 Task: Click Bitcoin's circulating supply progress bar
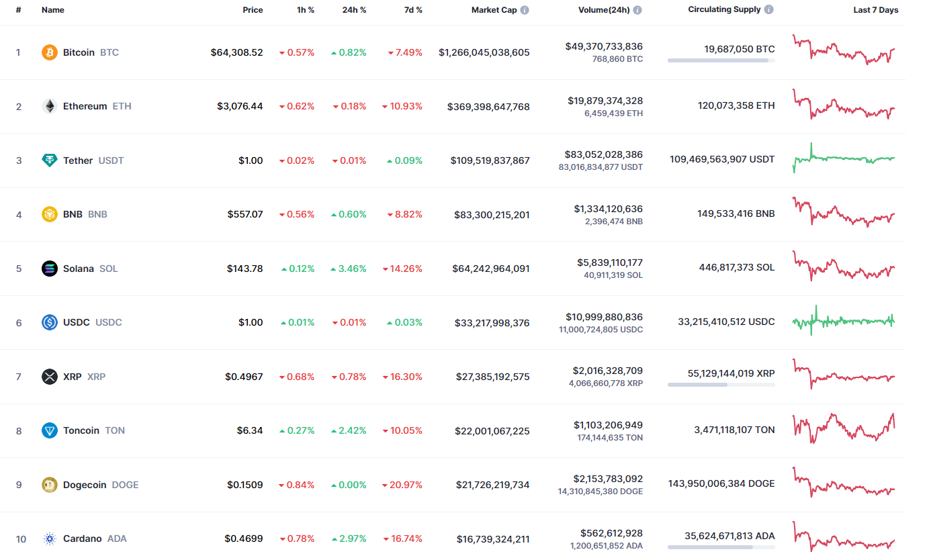point(721,60)
